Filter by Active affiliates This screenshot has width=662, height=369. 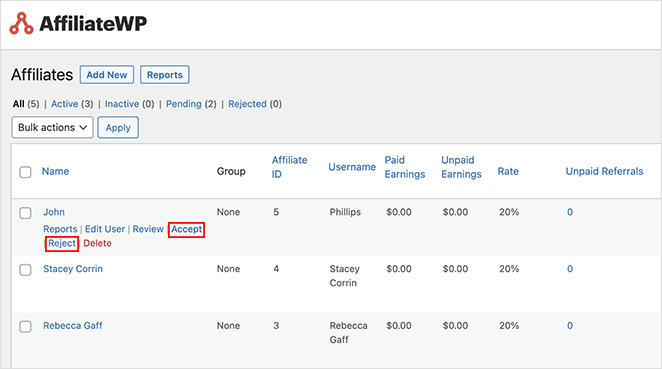(x=65, y=104)
